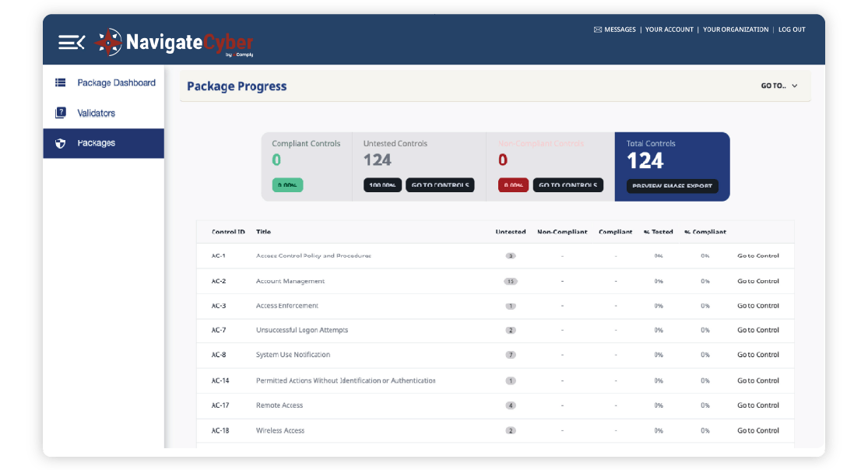Sort by the Control ID column header
The height and width of the screenshot is (470, 868).
tap(228, 232)
